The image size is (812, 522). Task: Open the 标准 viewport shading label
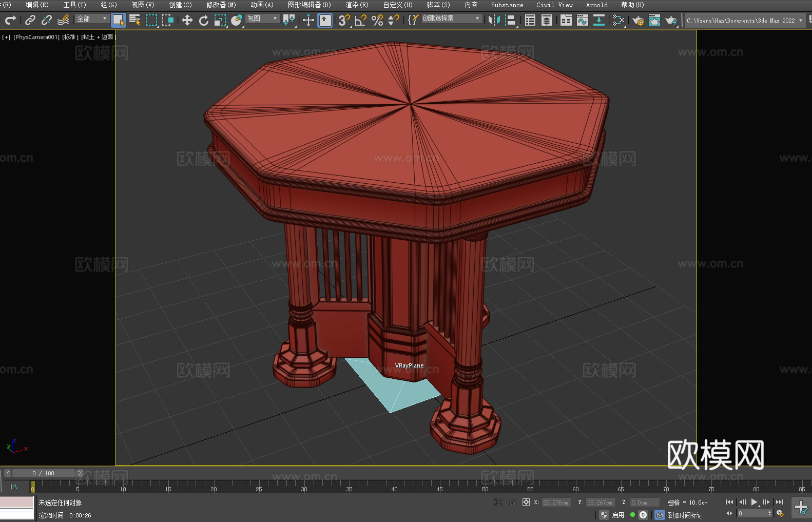(70, 37)
